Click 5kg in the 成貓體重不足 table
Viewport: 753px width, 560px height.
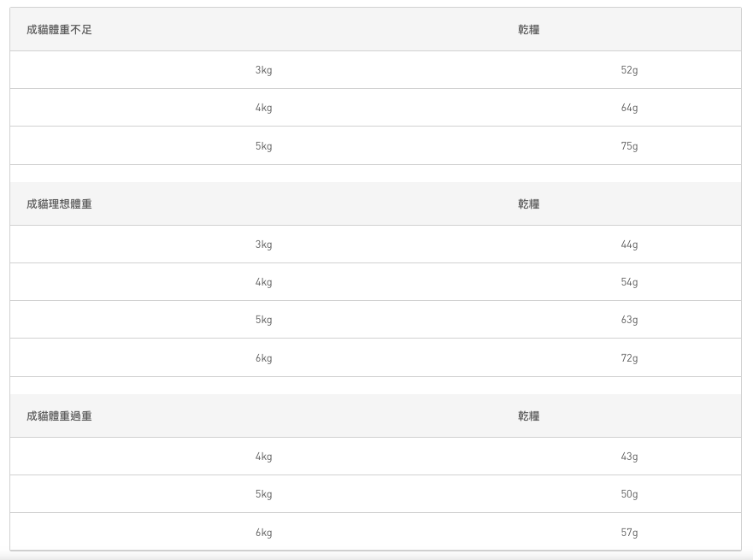[263, 146]
